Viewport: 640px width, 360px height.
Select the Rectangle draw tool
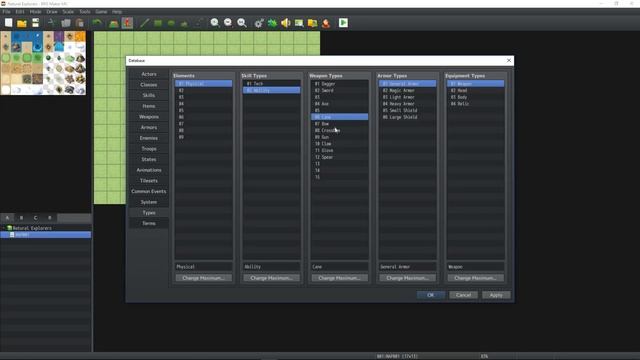tap(158, 23)
